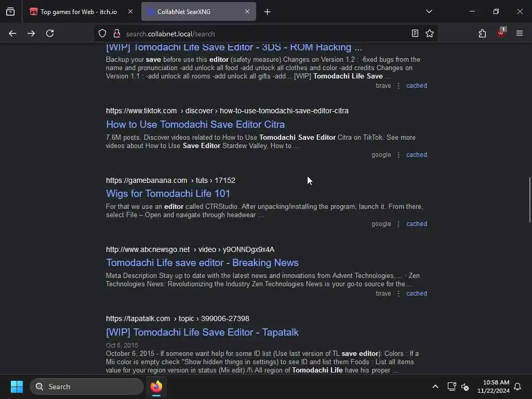
Task: Open How to Use Tomodachi Save Editor Citra
Action: click(x=195, y=125)
